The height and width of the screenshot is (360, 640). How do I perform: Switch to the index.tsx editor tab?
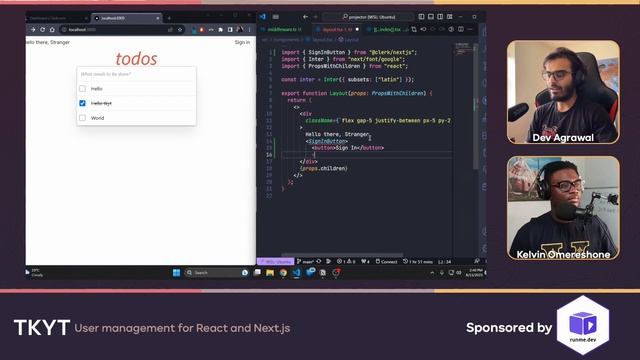point(388,29)
